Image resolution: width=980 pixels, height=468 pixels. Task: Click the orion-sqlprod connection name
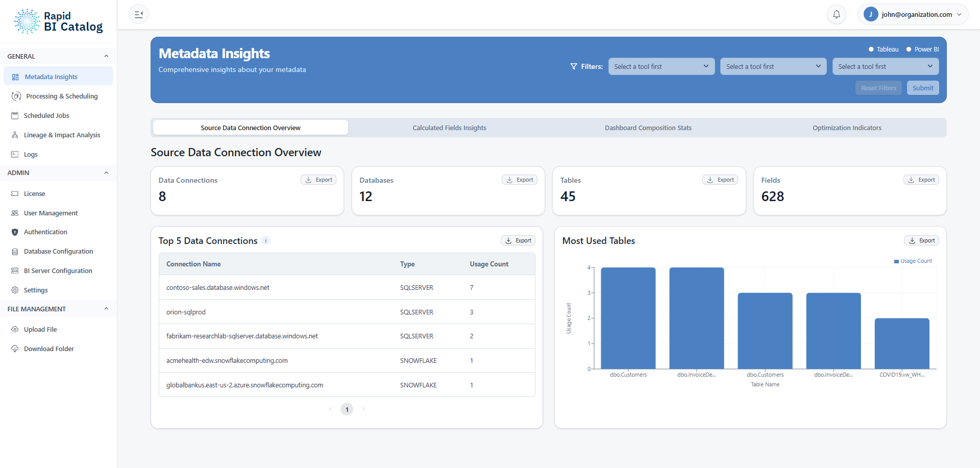186,312
